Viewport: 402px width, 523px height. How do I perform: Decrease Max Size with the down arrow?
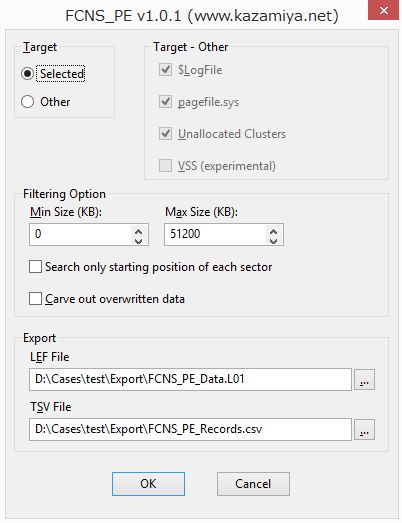(274, 239)
